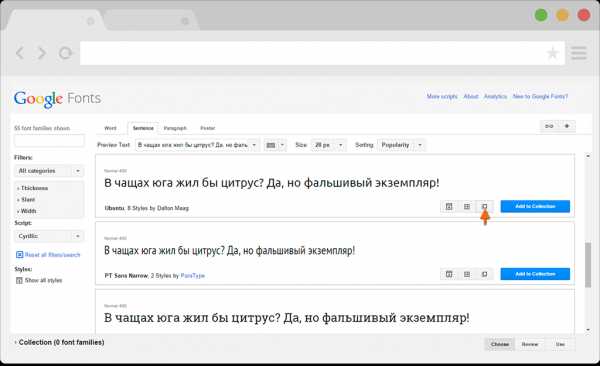Switch to the Sentence tab
This screenshot has height=366, width=600.
point(143,128)
